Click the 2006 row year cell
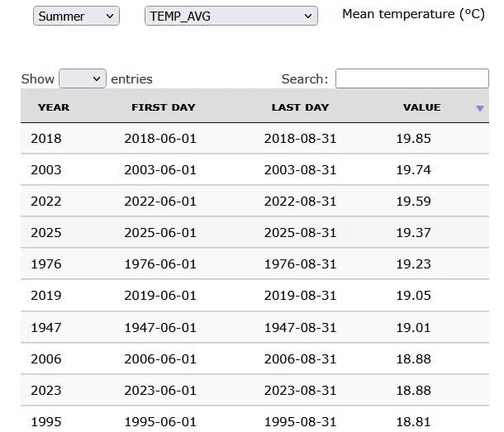 point(46,358)
